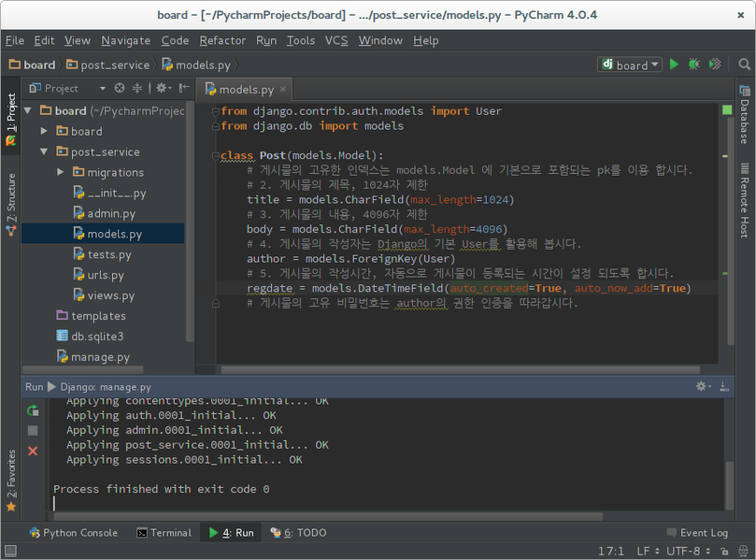This screenshot has width=756, height=560.
Task: Collapse the board root folder
Action: [x=28, y=111]
